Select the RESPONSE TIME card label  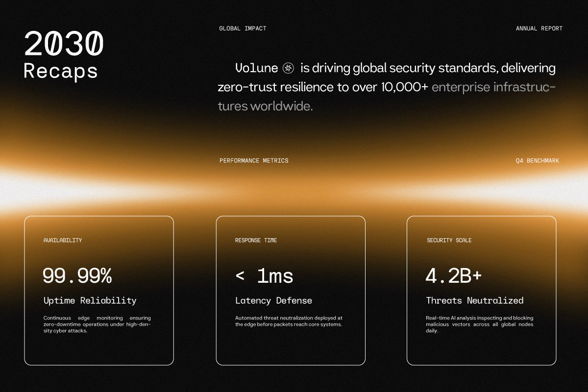256,241
